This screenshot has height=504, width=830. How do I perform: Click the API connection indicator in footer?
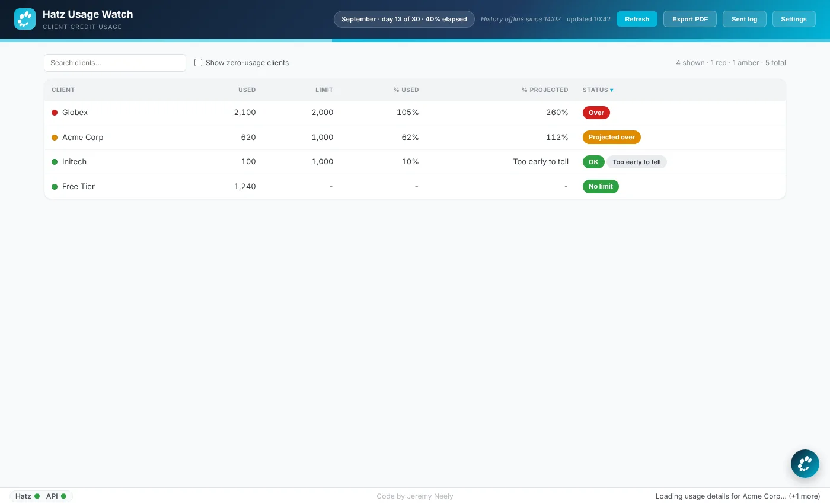point(56,496)
